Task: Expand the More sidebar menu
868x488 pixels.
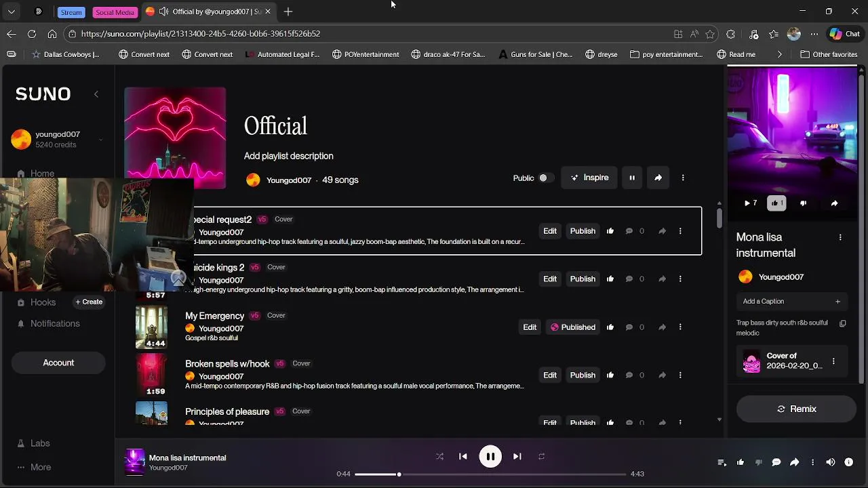Action: point(40,467)
